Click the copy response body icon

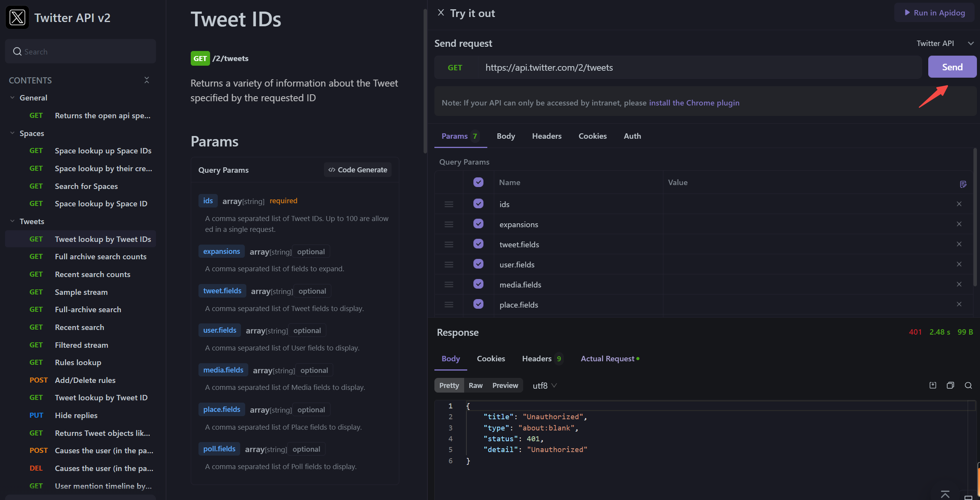[950, 384]
